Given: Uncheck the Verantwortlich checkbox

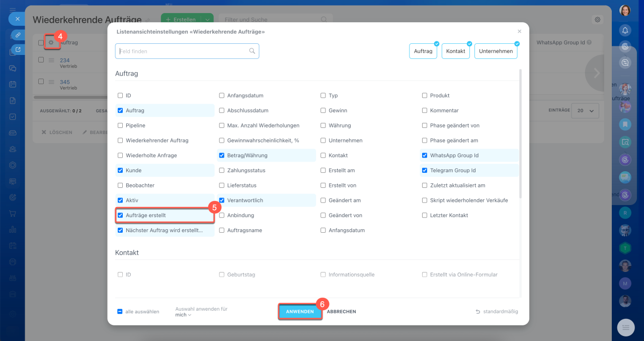Looking at the screenshot, I should point(222,200).
